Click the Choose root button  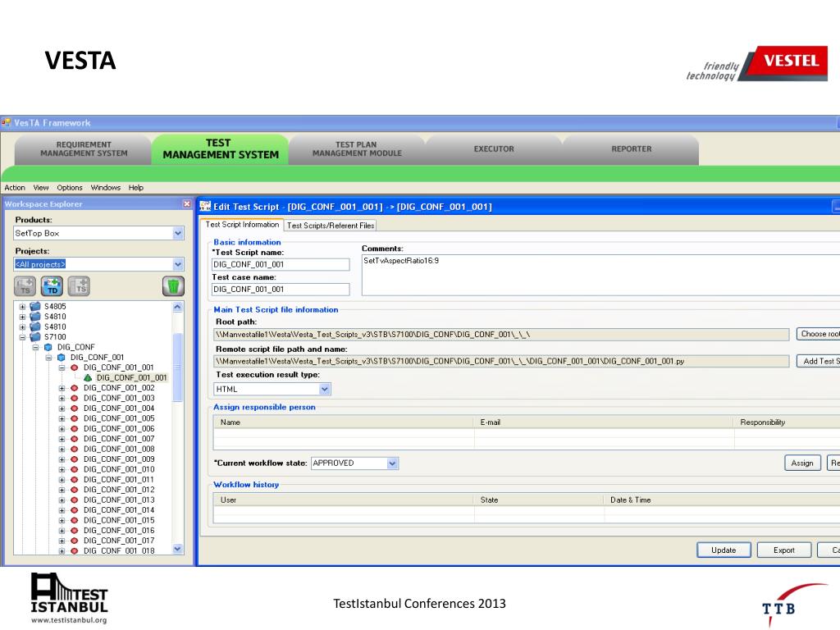tap(819, 334)
